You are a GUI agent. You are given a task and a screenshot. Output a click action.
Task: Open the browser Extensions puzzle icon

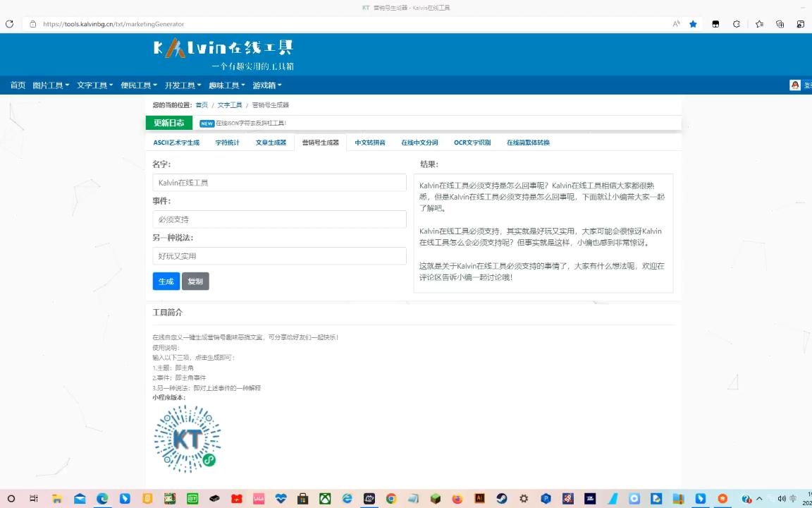(x=737, y=24)
